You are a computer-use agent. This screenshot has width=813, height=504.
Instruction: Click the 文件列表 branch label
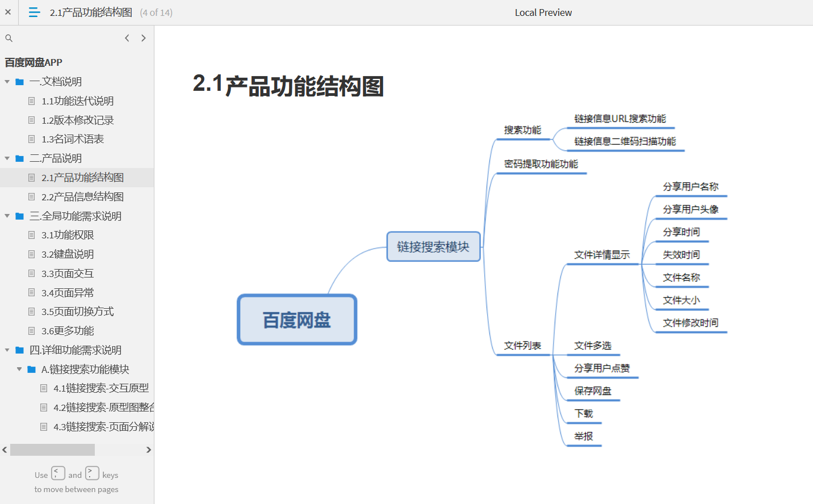(523, 346)
